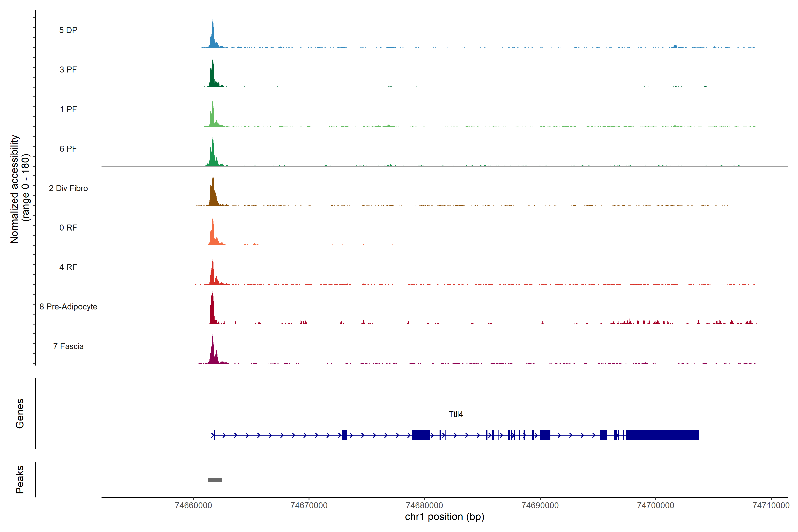Click the 74660000 axis tick label
Screen dimensions: 798x532
[x=193, y=506]
